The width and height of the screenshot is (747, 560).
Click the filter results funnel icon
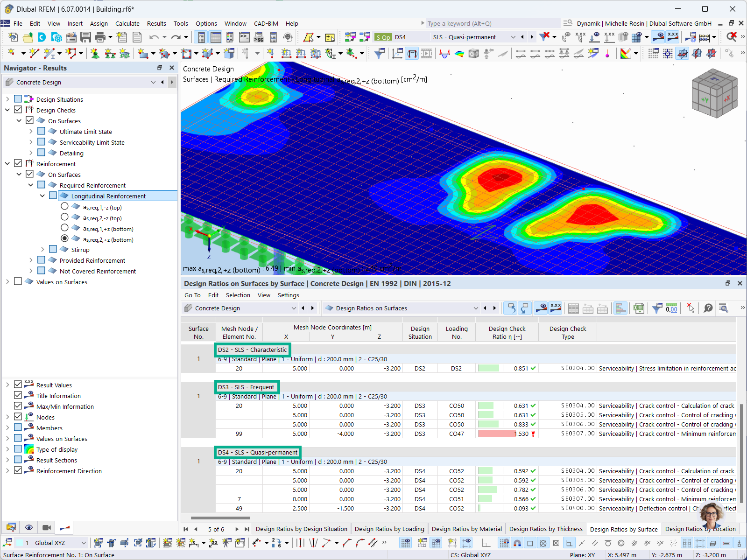point(657,308)
